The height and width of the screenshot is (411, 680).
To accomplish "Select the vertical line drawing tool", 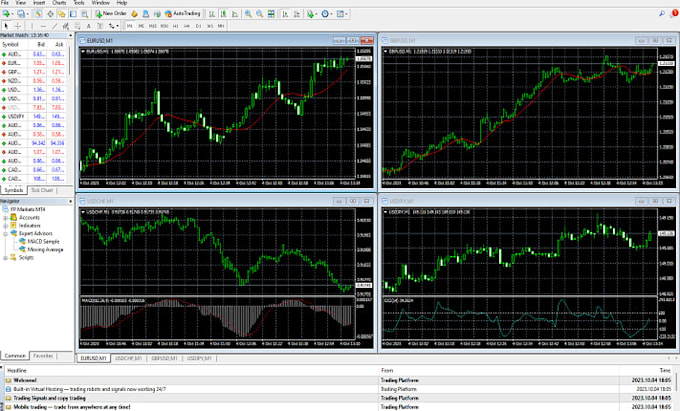I will pyautogui.click(x=32, y=26).
